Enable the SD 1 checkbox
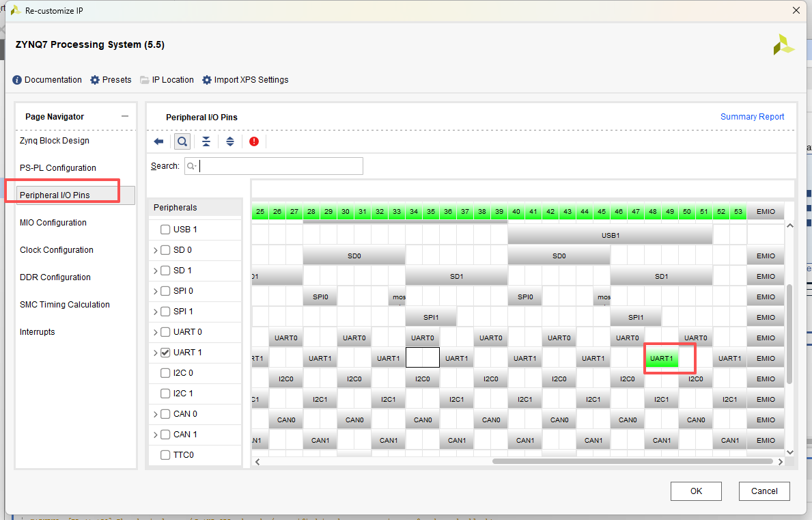 pyautogui.click(x=165, y=271)
